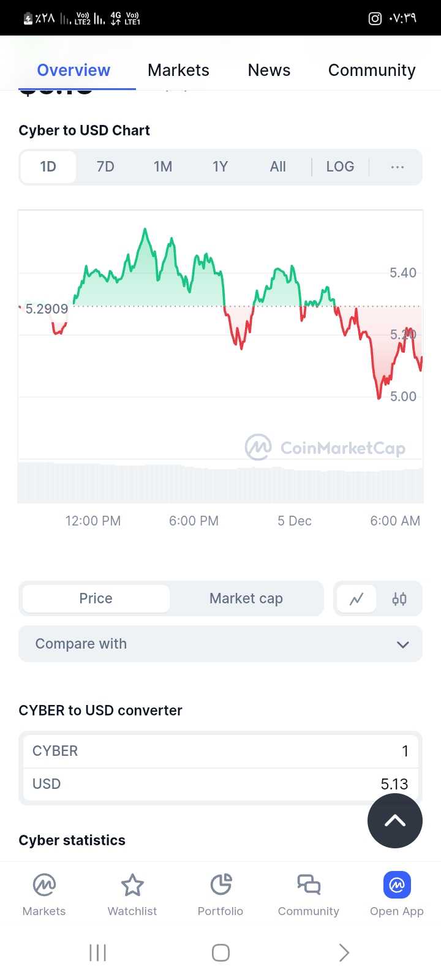Open Portfolio pie chart icon
The image size is (441, 980).
click(x=221, y=885)
